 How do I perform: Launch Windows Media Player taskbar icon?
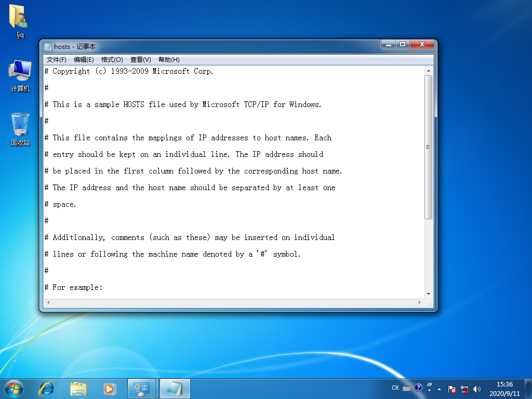coord(110,389)
